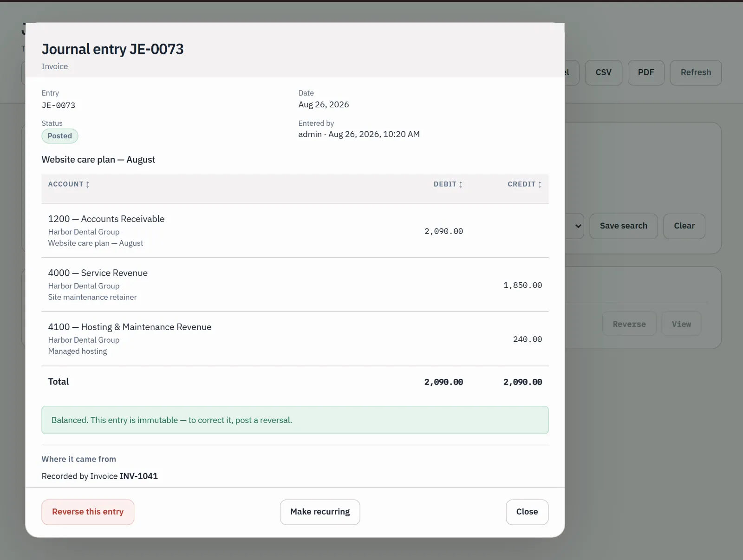Select the 1200 — Accounts Receivable line
743x560 pixels.
pyautogui.click(x=295, y=231)
